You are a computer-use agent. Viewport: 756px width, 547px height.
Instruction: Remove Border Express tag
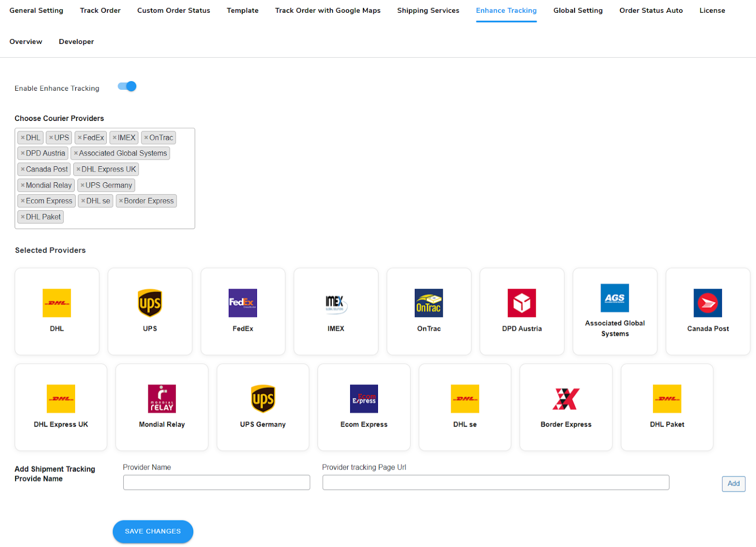[121, 201]
